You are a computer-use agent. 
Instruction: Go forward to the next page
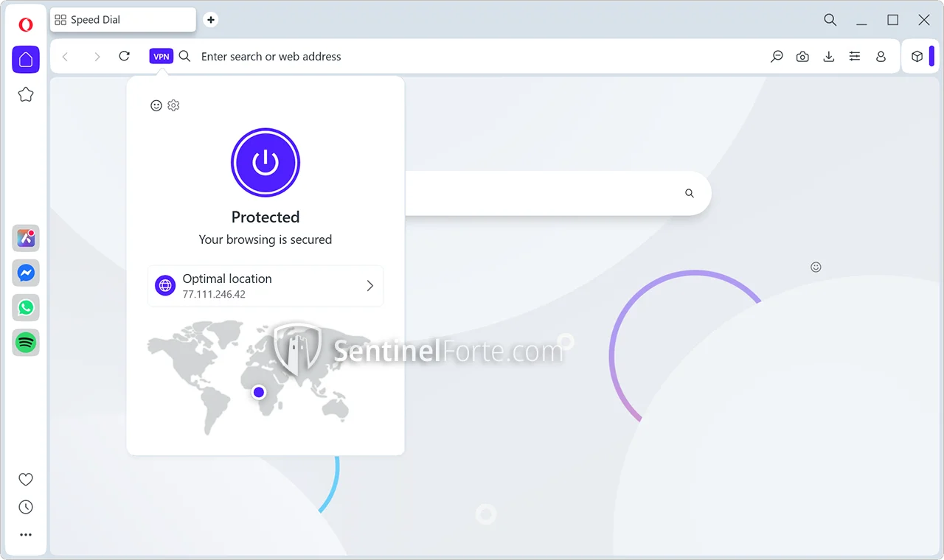[97, 57]
